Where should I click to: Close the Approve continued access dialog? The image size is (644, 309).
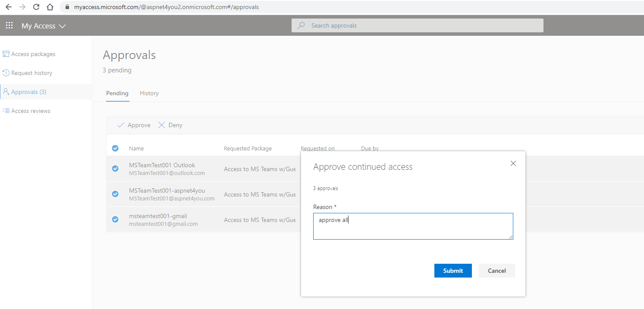pos(513,163)
